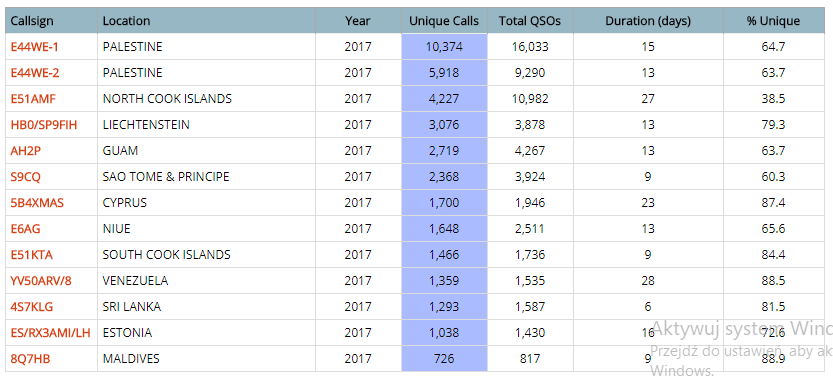
Task: Open the E44WE-1 callsign link
Action: point(35,47)
